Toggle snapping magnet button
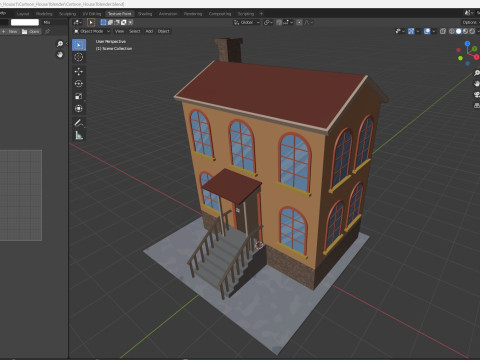The width and height of the screenshot is (480, 360). (279, 22)
